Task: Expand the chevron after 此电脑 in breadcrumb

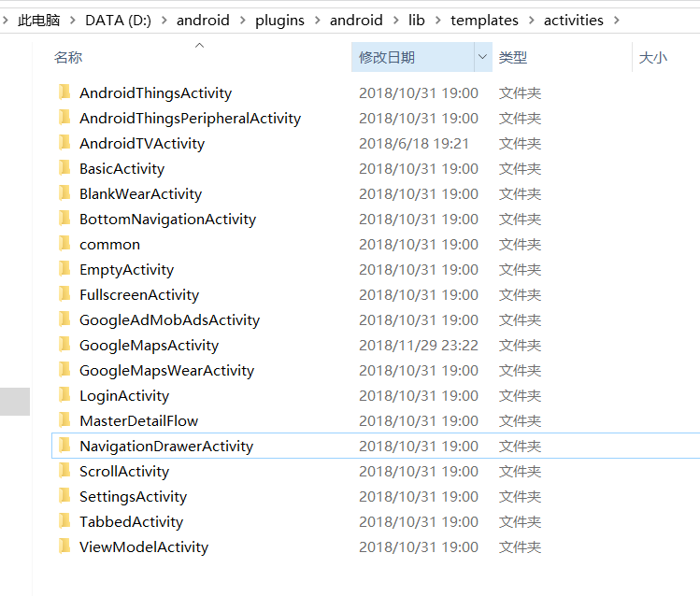Action: [73, 21]
